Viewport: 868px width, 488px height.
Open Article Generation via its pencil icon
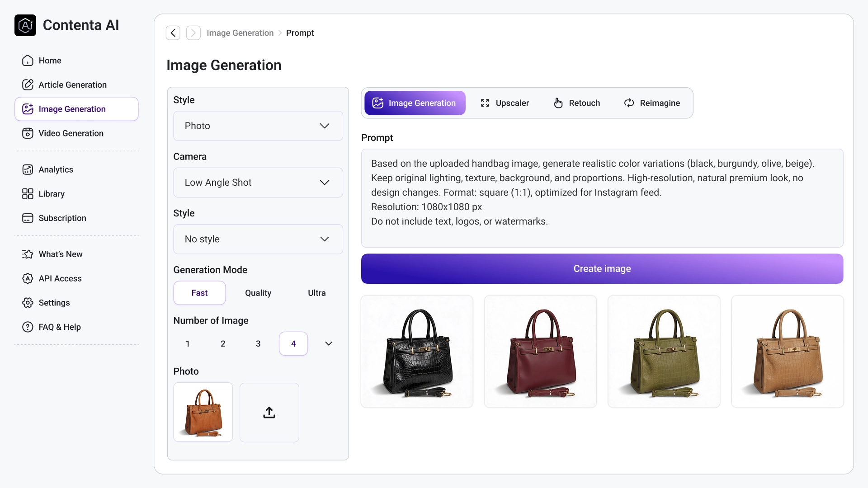tap(28, 85)
